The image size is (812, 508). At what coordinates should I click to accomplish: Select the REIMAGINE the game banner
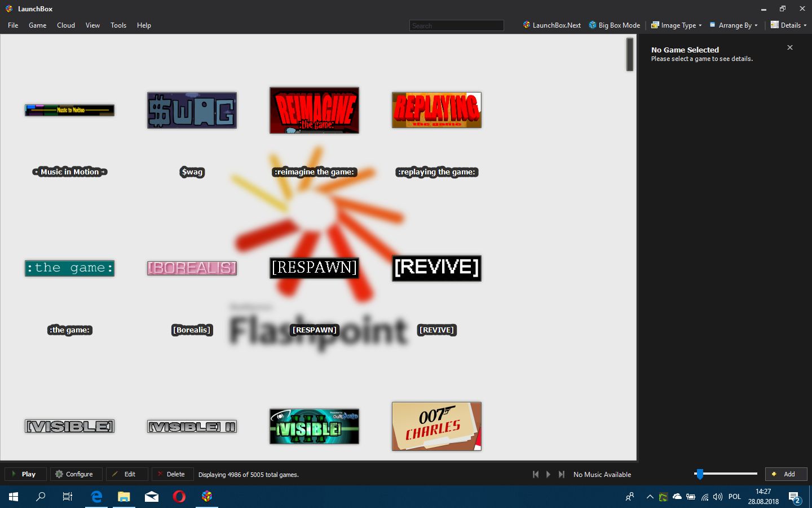(x=314, y=110)
